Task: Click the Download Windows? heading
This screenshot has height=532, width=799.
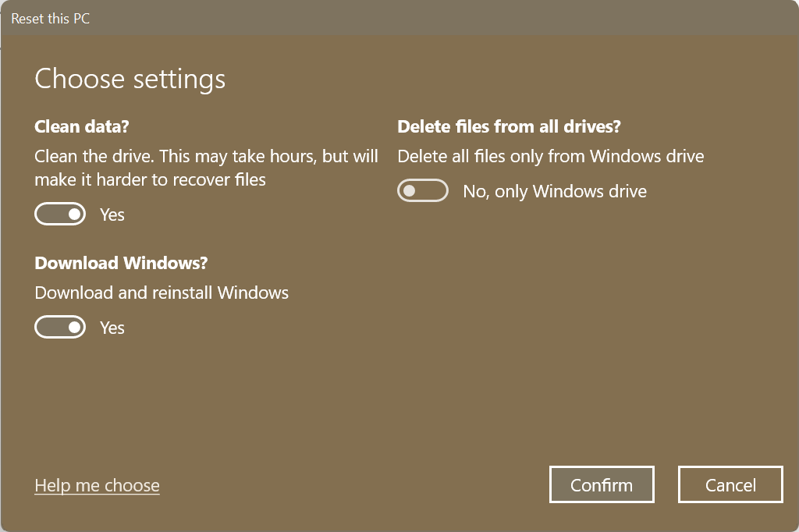Action: [x=121, y=263]
